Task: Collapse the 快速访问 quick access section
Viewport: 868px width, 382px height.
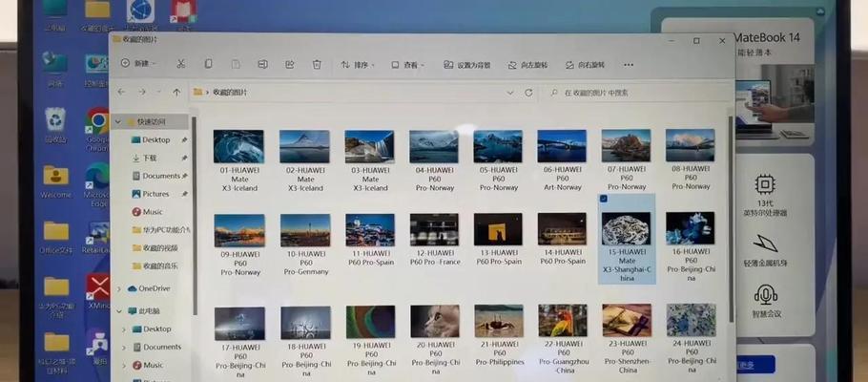Action: click(x=118, y=121)
